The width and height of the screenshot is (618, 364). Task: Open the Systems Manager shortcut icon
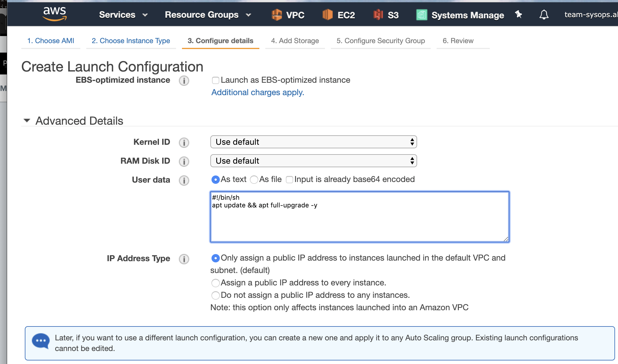422,15
